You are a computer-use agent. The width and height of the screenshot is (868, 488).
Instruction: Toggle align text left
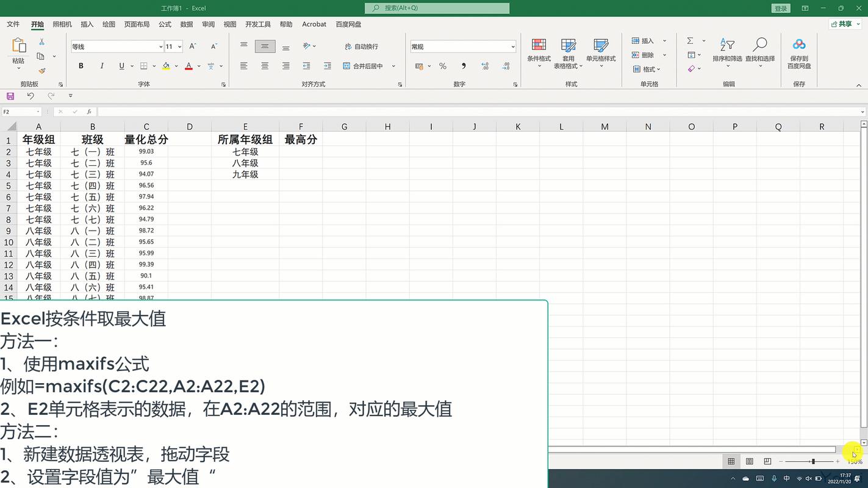(244, 66)
